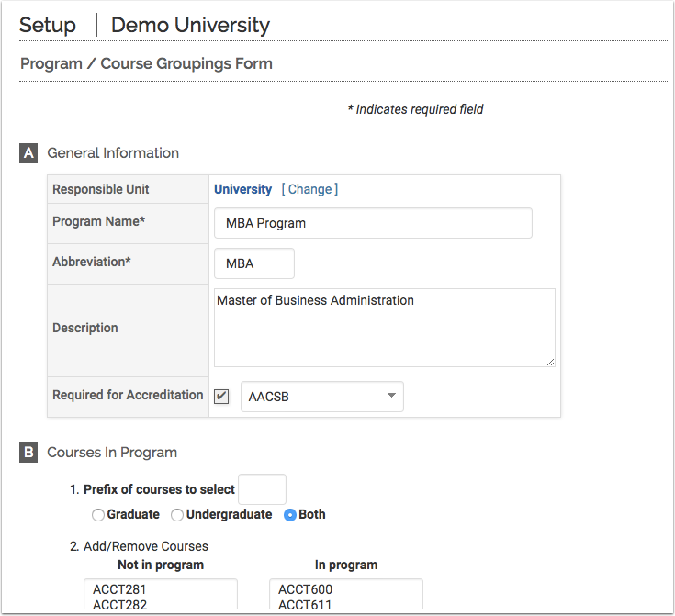Select the Undergraduate radio button
Viewport: 675px width, 616px height.
177,515
